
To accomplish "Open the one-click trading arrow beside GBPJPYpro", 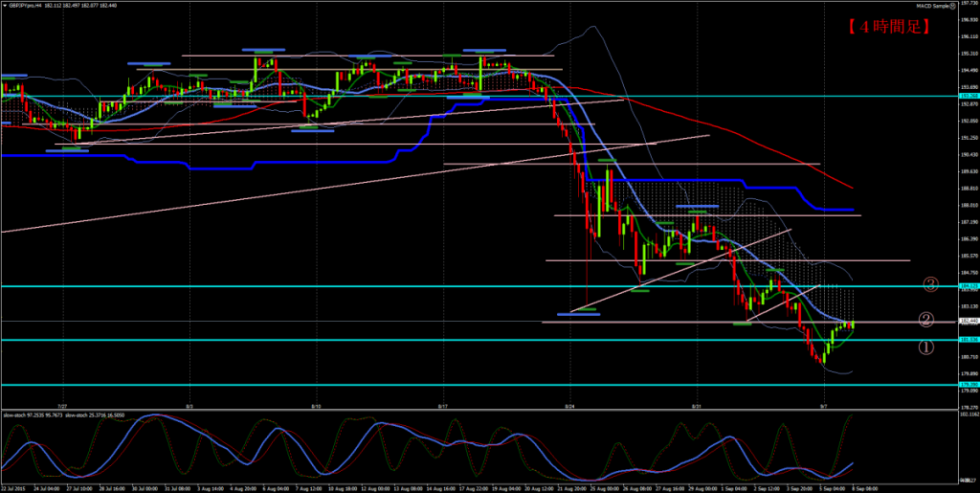I will [x=5, y=6].
